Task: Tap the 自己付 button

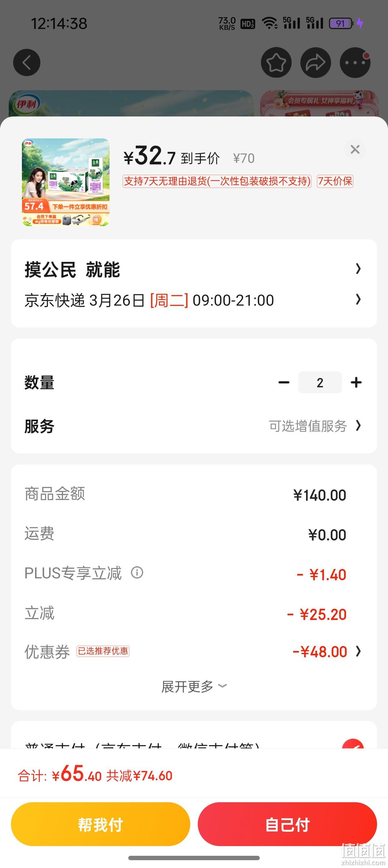Action: (x=287, y=824)
